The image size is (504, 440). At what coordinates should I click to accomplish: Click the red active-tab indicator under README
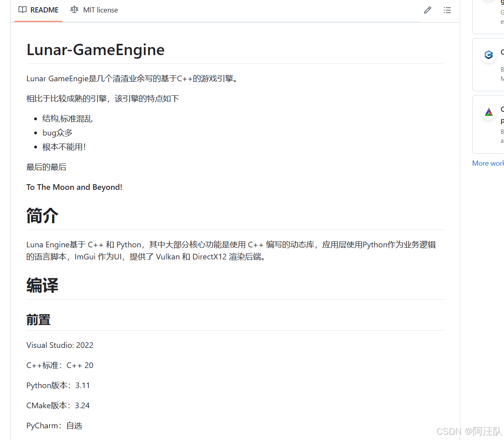(38, 21)
